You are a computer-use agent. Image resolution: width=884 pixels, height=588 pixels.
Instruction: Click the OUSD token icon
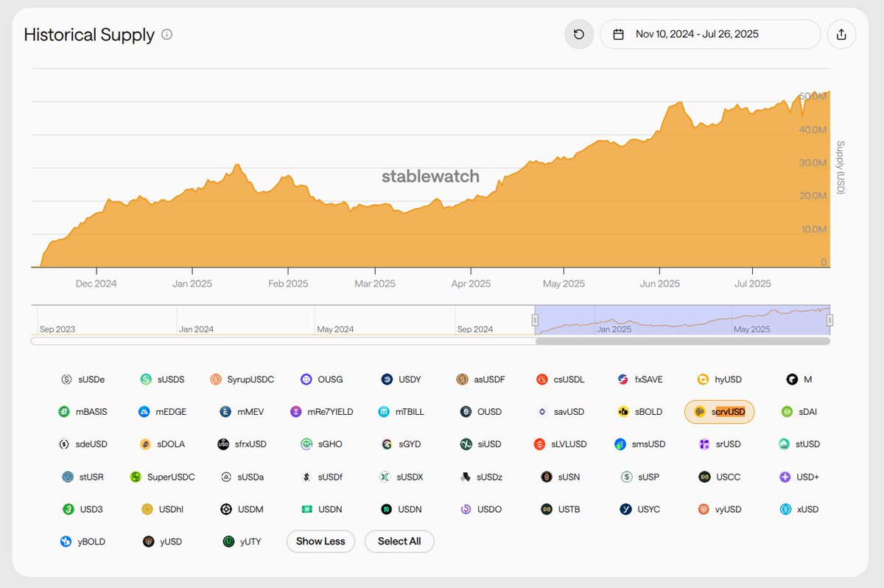tap(466, 412)
